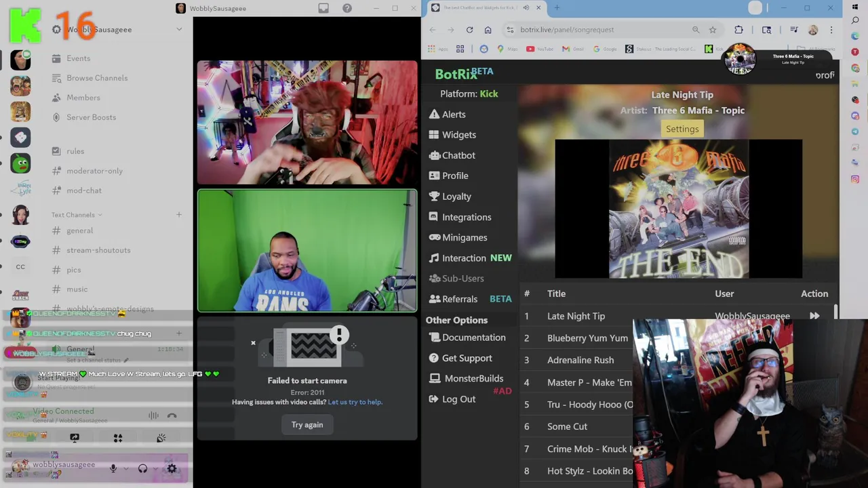The height and width of the screenshot is (488, 868).
Task: Open Chatbot panel in BotRix
Action: tap(452, 155)
